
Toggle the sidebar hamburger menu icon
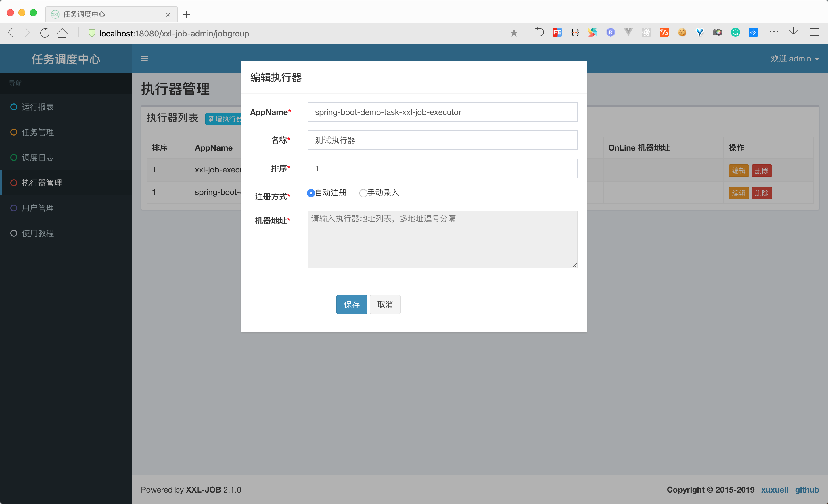point(144,59)
